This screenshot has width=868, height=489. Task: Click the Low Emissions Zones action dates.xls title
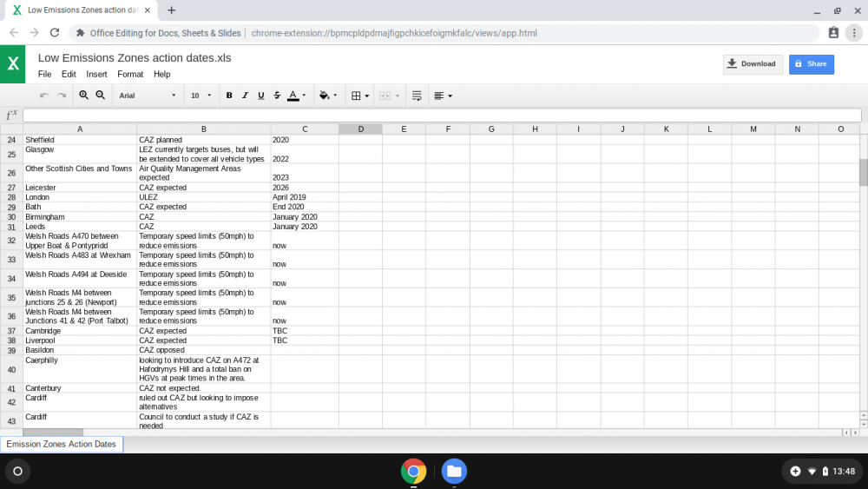pyautogui.click(x=135, y=58)
